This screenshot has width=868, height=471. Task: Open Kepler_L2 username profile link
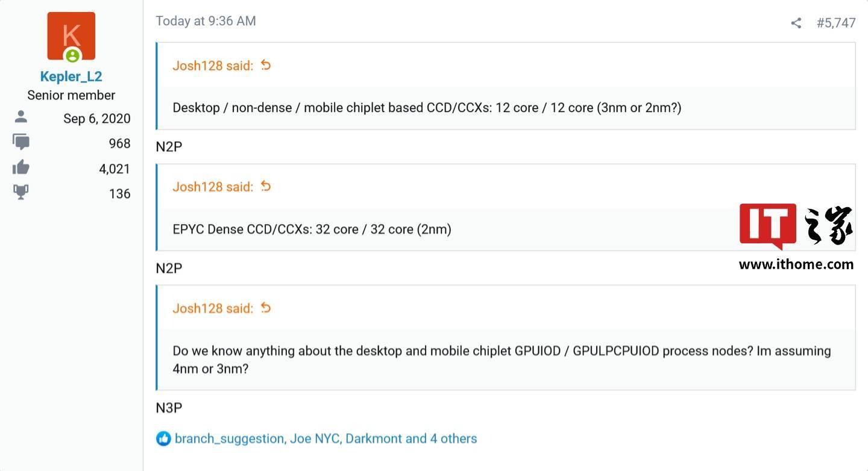pos(71,76)
